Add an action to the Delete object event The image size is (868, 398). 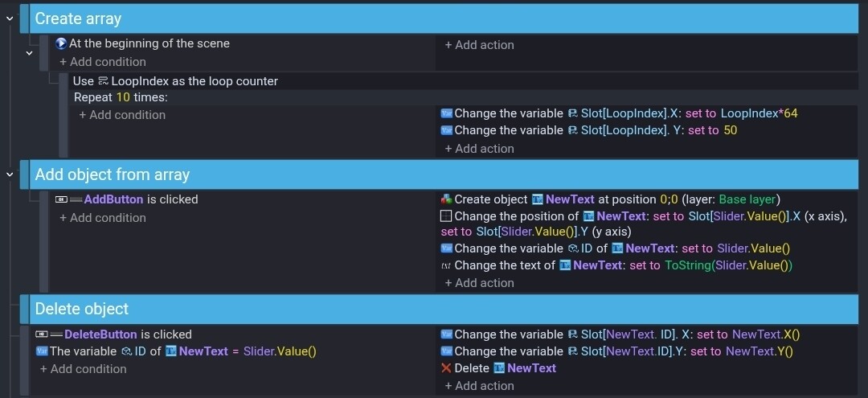479,386
